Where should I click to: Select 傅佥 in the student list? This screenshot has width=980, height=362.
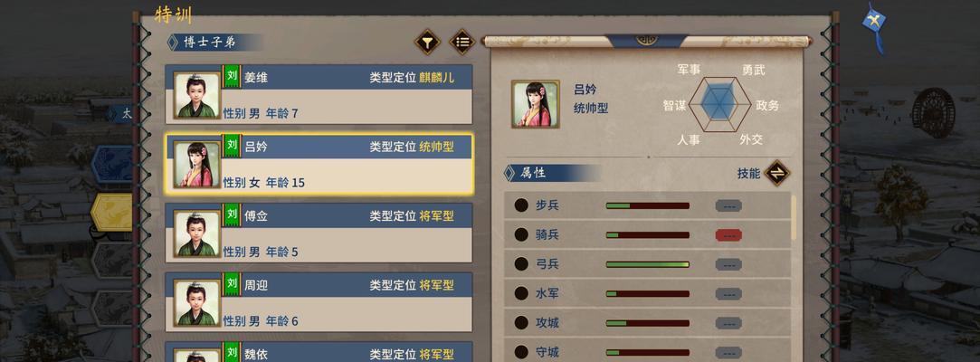pyautogui.click(x=319, y=233)
